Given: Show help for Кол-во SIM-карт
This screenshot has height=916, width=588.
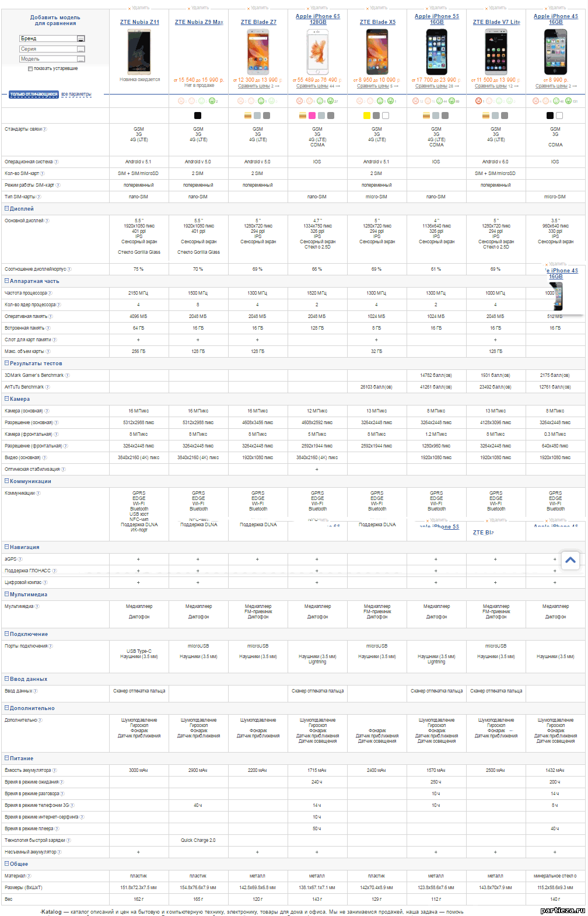Looking at the screenshot, I should (x=42, y=174).
